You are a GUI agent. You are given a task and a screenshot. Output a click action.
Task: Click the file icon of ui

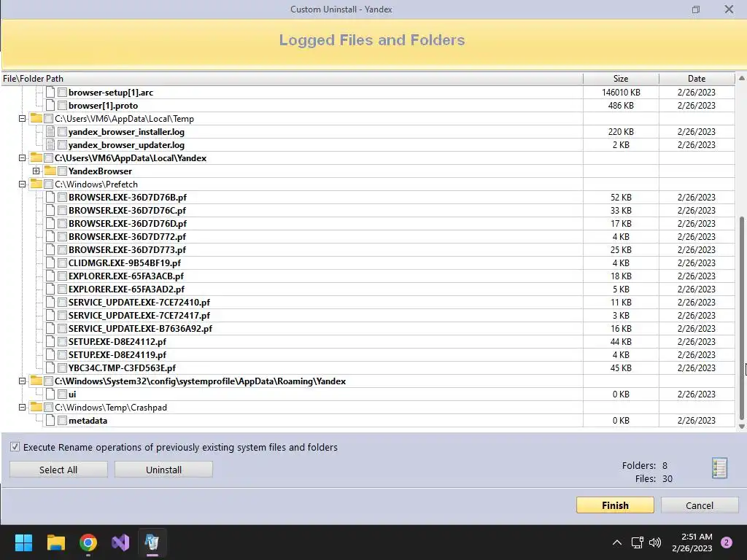pos(50,394)
